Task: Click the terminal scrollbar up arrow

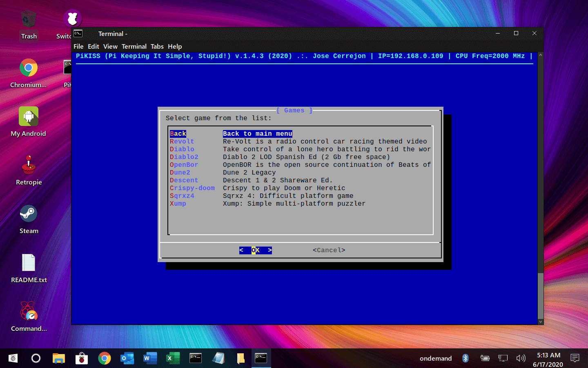Action: (541, 54)
